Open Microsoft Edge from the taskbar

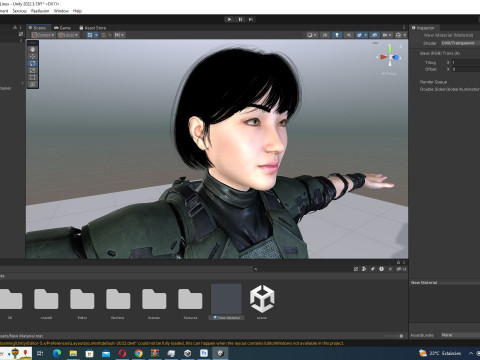click(57, 353)
